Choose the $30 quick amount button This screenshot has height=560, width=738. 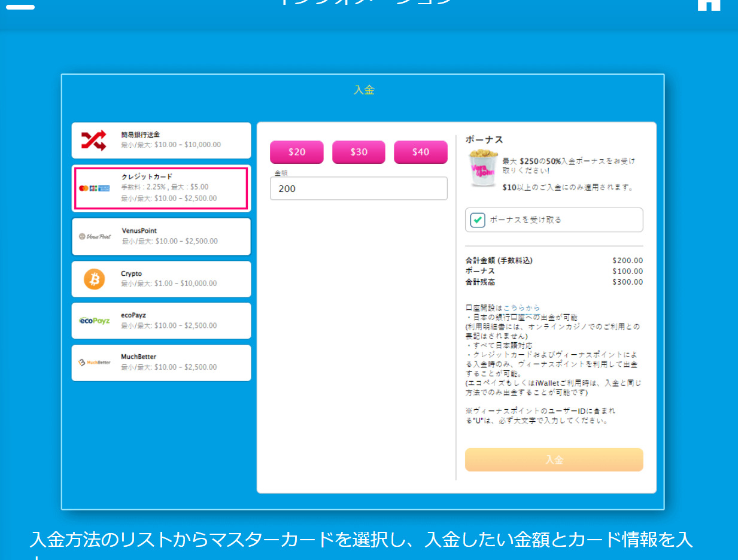(359, 152)
